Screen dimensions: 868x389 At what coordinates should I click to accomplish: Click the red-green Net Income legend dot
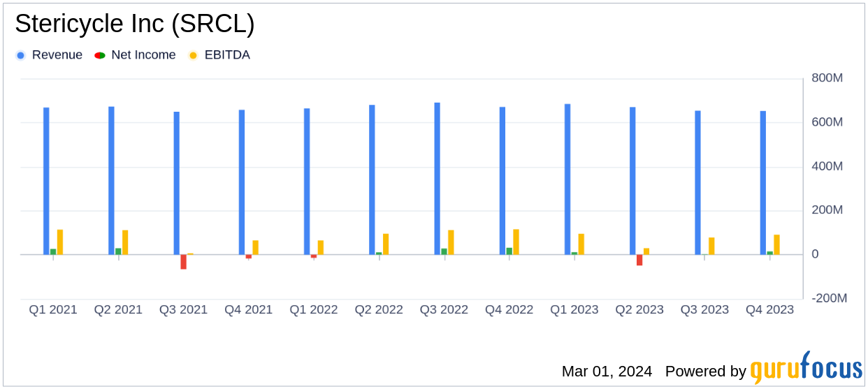pos(100,55)
